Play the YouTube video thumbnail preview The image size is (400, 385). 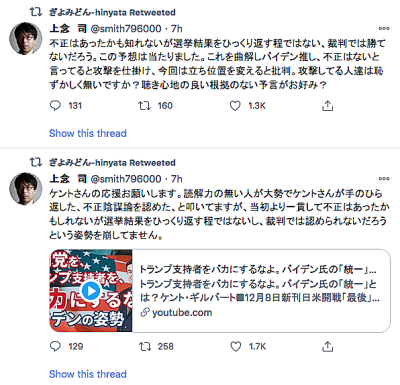pyautogui.click(x=91, y=291)
